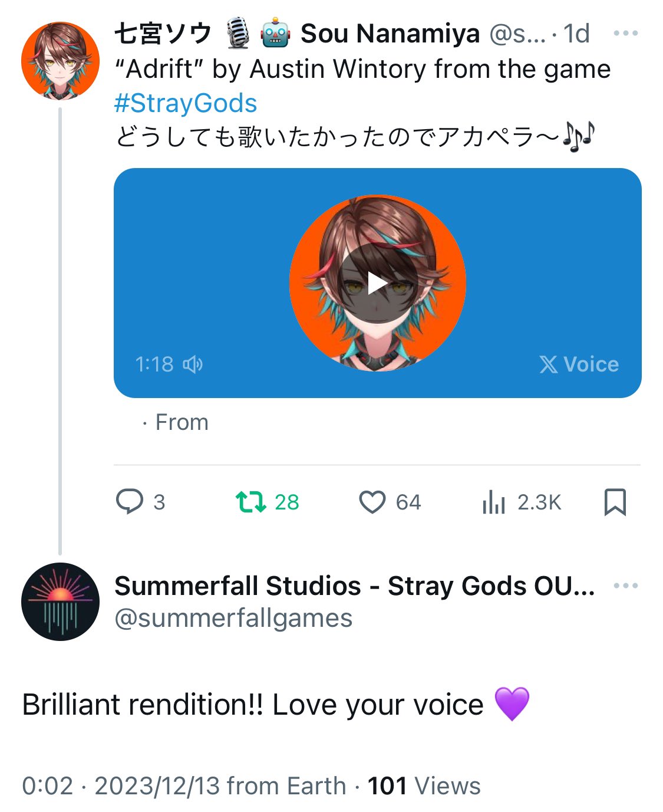Play the Adrift voice recording
The height and width of the screenshot is (812, 663).
(x=377, y=284)
